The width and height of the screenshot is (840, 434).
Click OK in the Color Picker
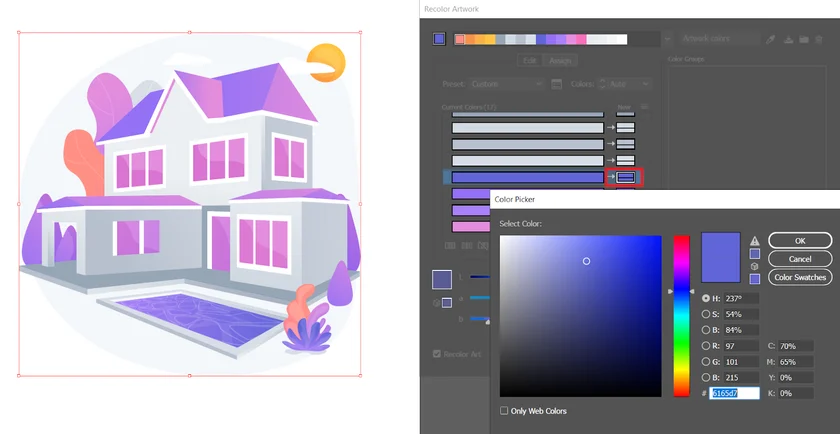point(800,241)
